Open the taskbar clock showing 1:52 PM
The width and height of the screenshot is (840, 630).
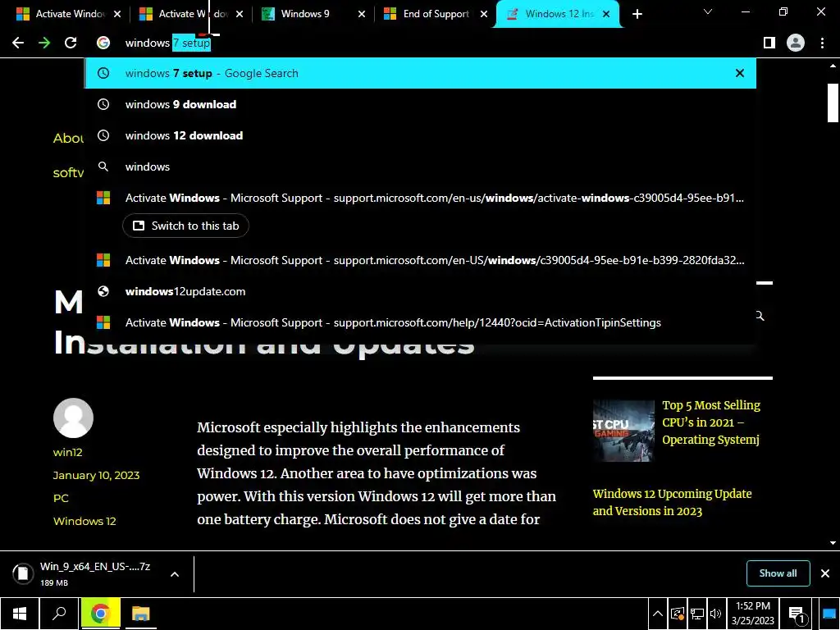click(x=753, y=614)
